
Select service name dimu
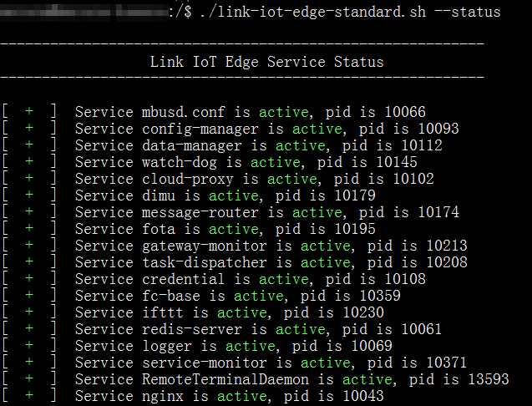click(159, 195)
